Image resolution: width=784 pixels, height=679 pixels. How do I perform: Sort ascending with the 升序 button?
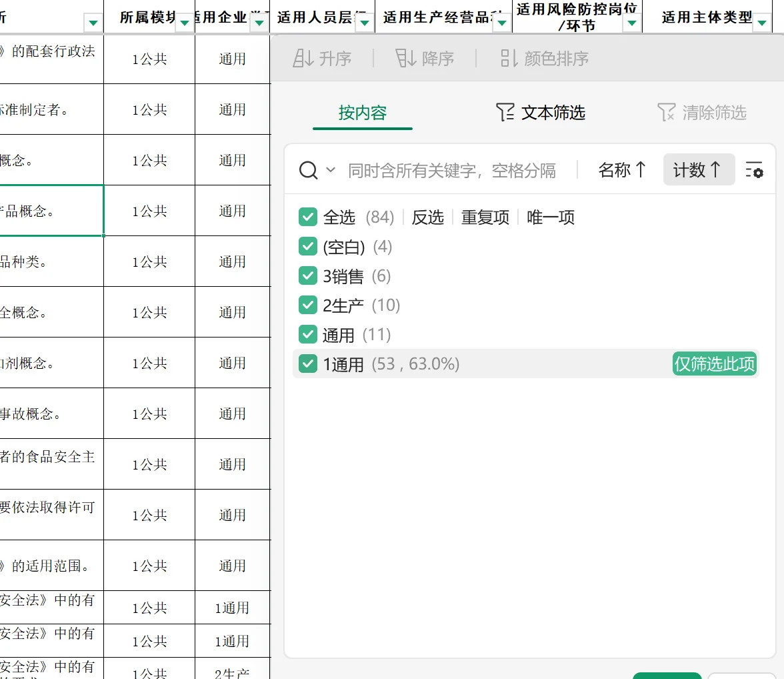322,59
